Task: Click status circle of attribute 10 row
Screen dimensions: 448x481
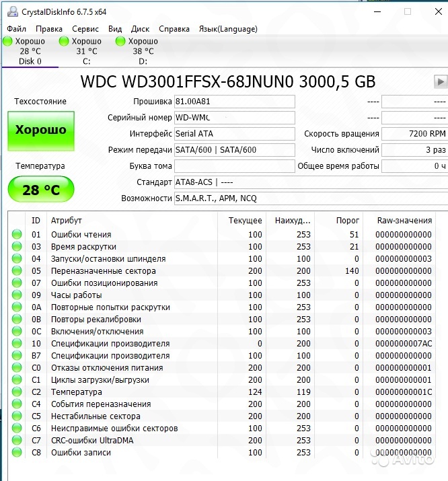Action: 17,343
